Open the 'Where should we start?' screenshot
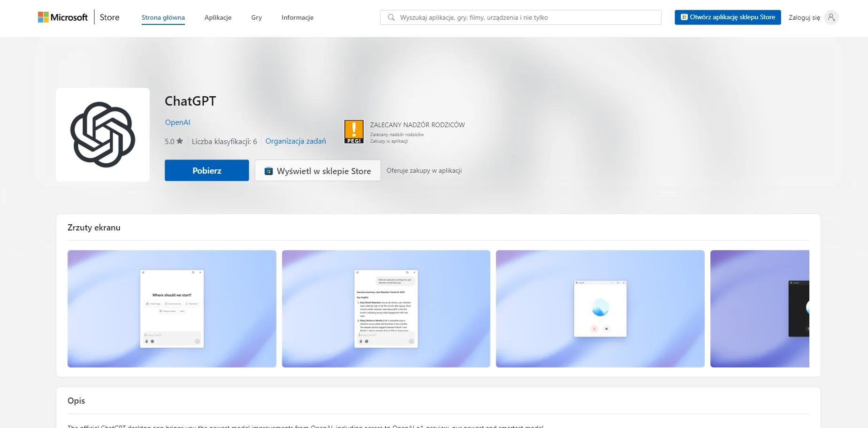Image resolution: width=868 pixels, height=428 pixels. coord(172,309)
